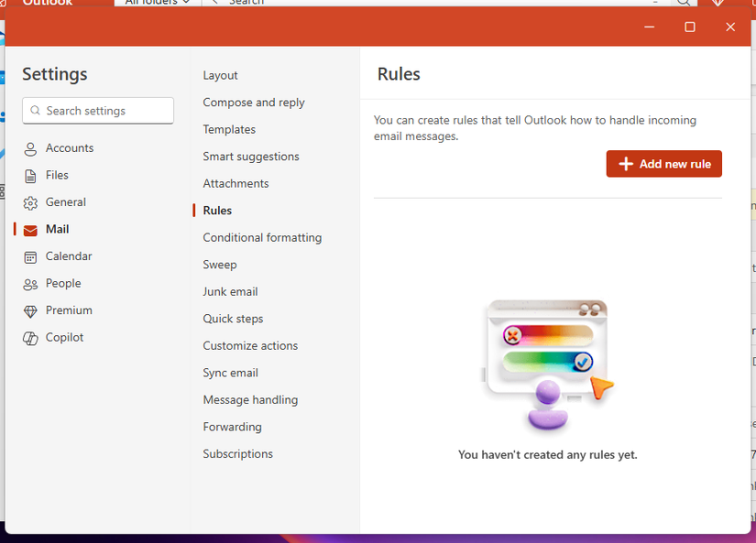Screen dimensions: 756x543
Task: Open the Copilot icon in settings
Action: [30, 338]
